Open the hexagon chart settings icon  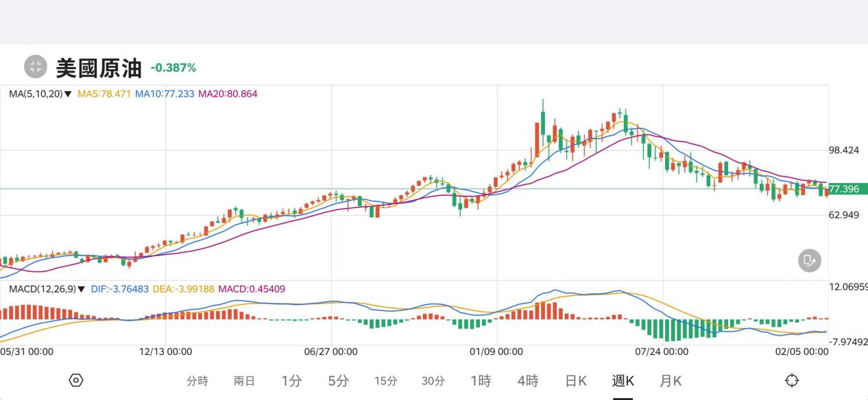click(x=76, y=380)
